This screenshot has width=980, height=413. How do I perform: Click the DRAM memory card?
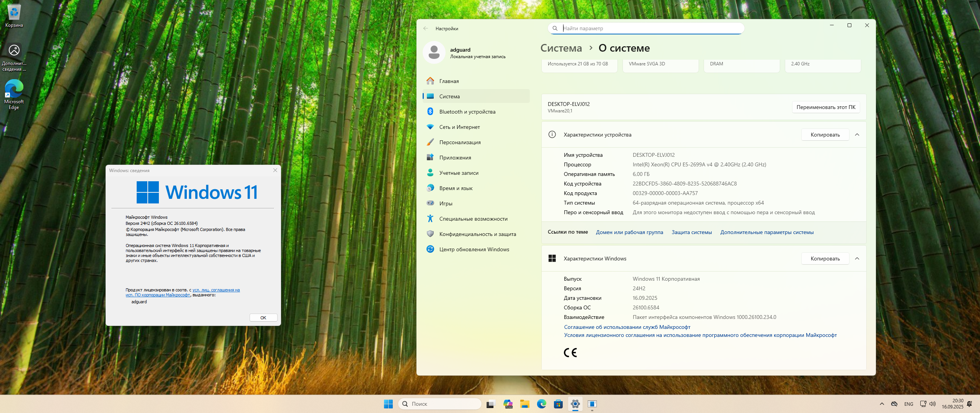pyautogui.click(x=742, y=65)
